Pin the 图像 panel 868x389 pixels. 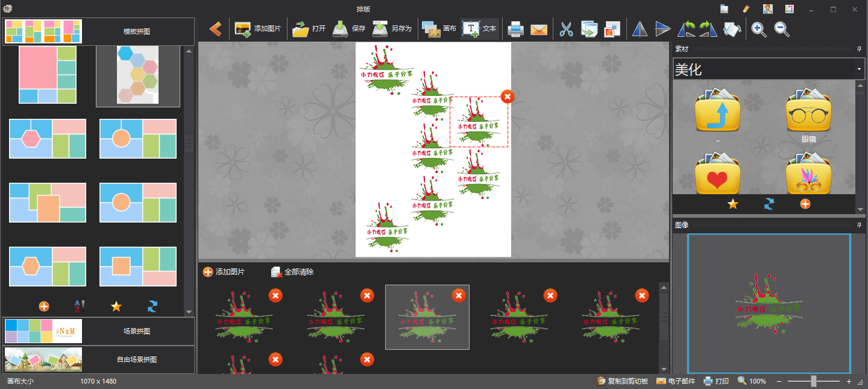(859, 225)
